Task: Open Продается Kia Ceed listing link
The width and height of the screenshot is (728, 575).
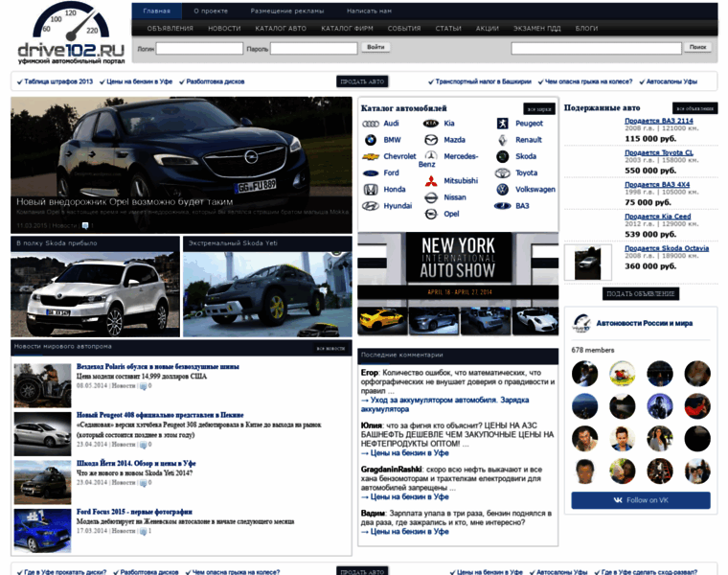Action: (657, 217)
